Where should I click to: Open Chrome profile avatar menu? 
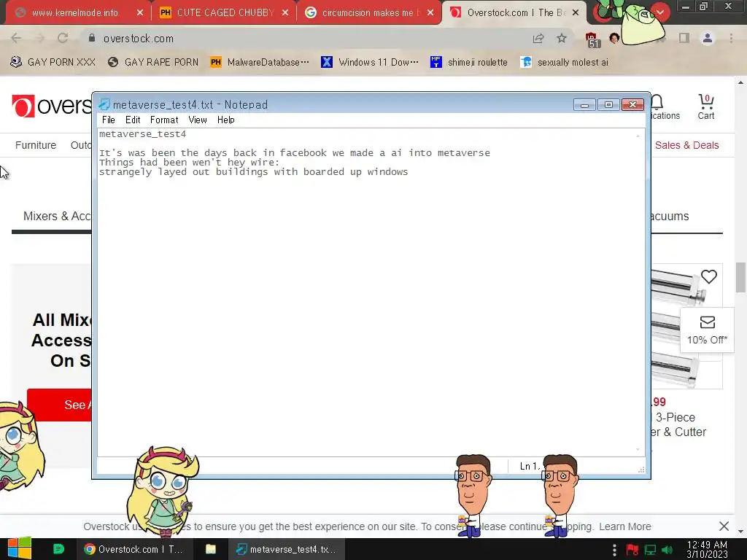[x=708, y=38]
